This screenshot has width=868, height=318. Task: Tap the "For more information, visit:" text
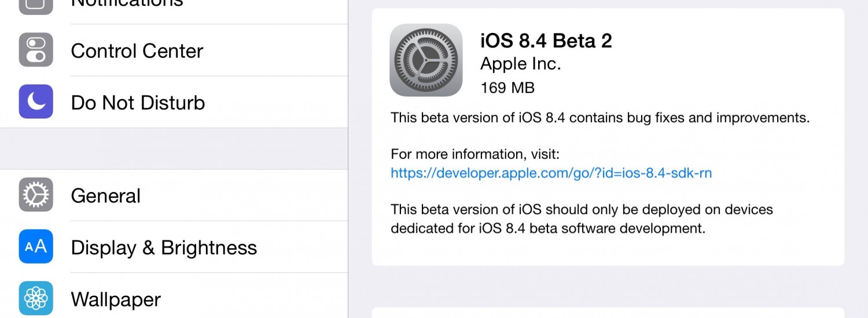click(x=475, y=154)
